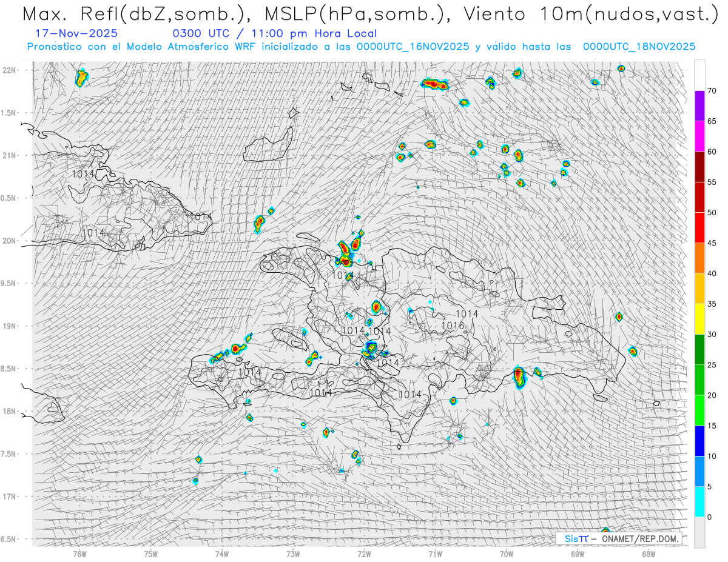Click the cyan 0-5 dBZ legend band
This screenshot has height=562, width=728.
(x=699, y=501)
